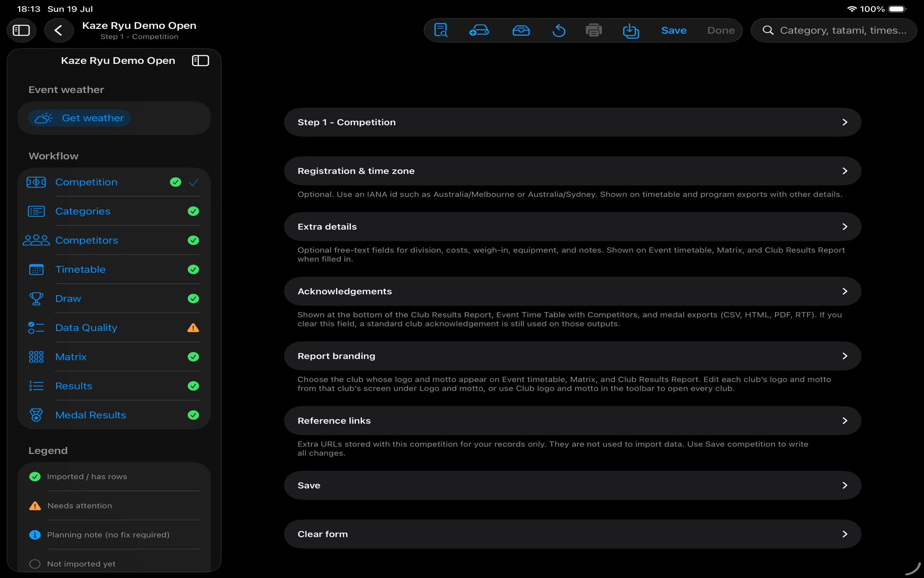Click the weather cloud-sun icon
This screenshot has height=578, width=924.
(44, 118)
